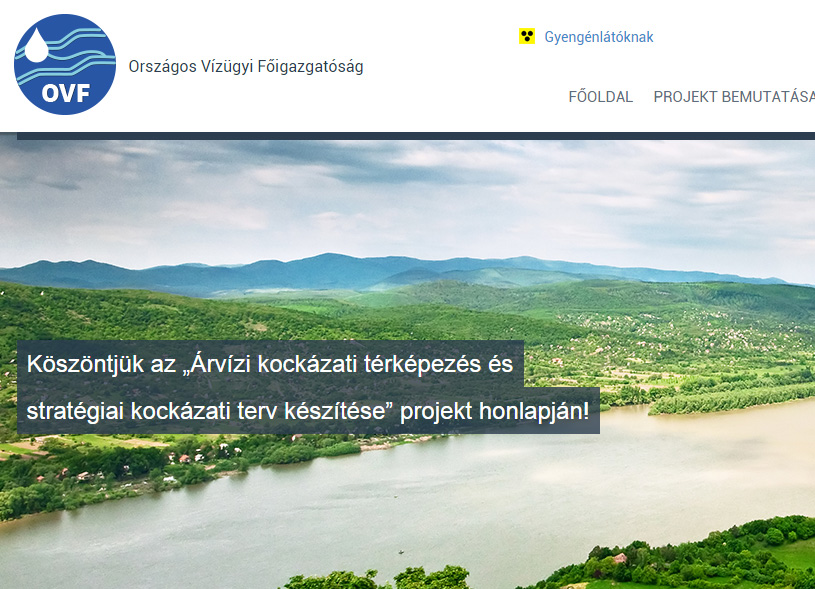Click the yellow low-vision accessibility icon

(527, 36)
